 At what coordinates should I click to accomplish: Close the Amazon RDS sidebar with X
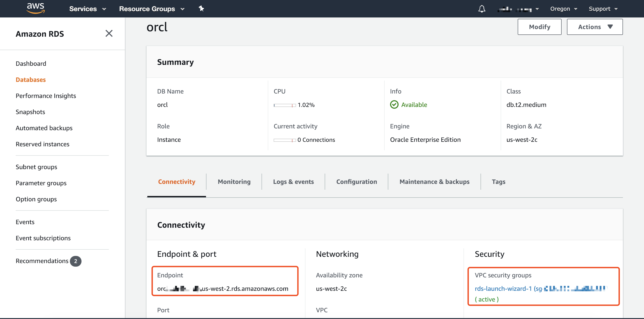pos(109,33)
